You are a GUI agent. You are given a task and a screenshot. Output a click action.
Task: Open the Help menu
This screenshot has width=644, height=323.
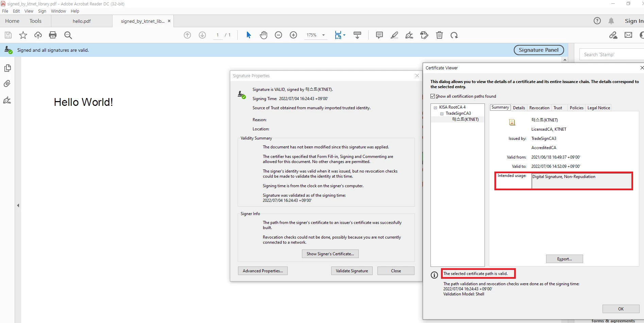coord(75,11)
